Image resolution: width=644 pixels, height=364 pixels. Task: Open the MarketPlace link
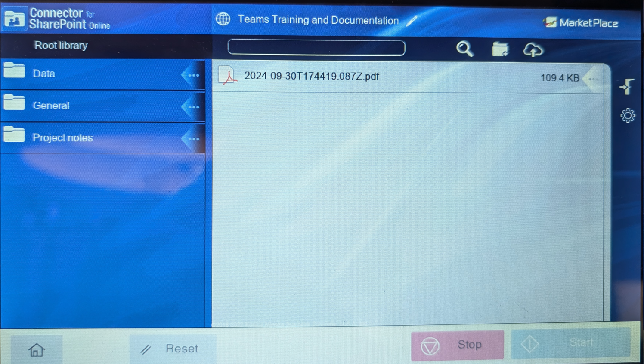tap(581, 22)
